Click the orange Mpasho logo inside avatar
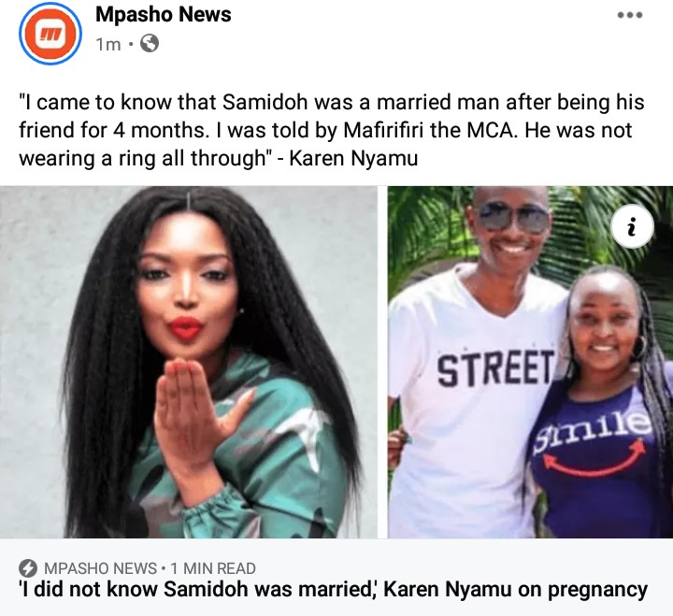 pyautogui.click(x=50, y=34)
